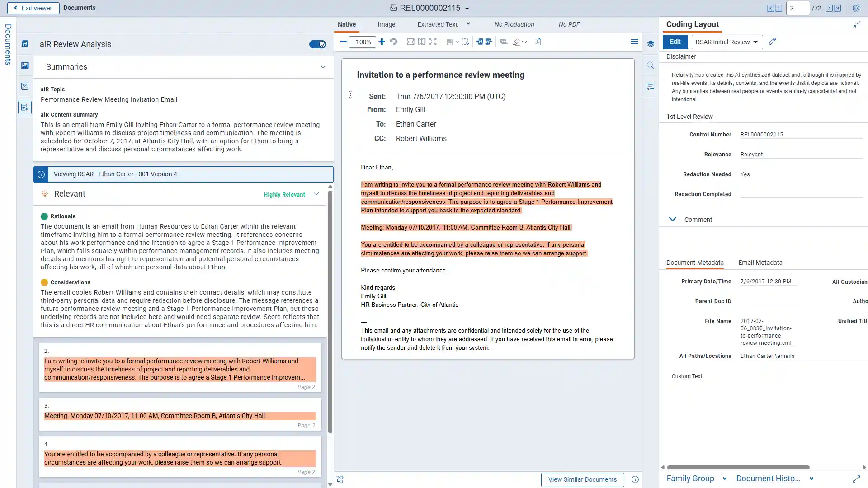
Task: Click the document number input field
Action: click(x=797, y=8)
